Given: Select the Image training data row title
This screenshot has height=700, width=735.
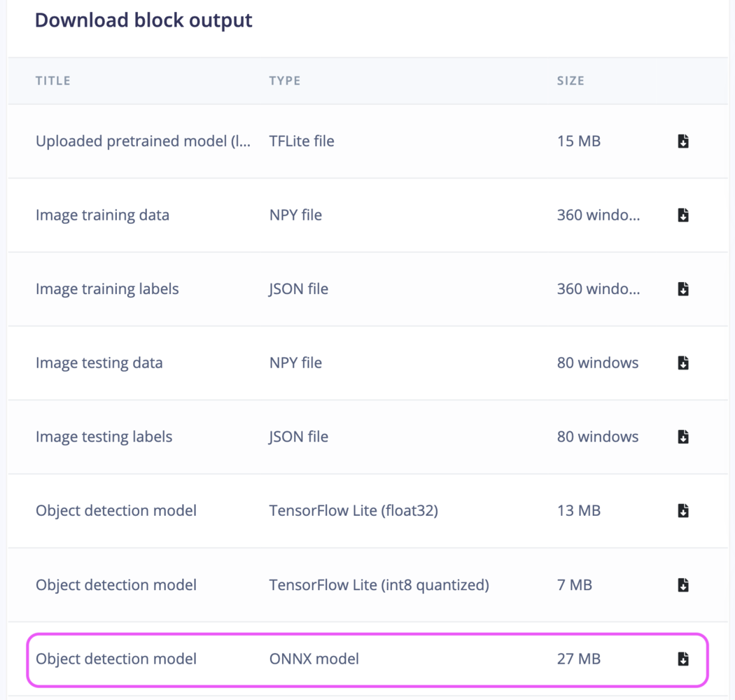Looking at the screenshot, I should click(102, 215).
